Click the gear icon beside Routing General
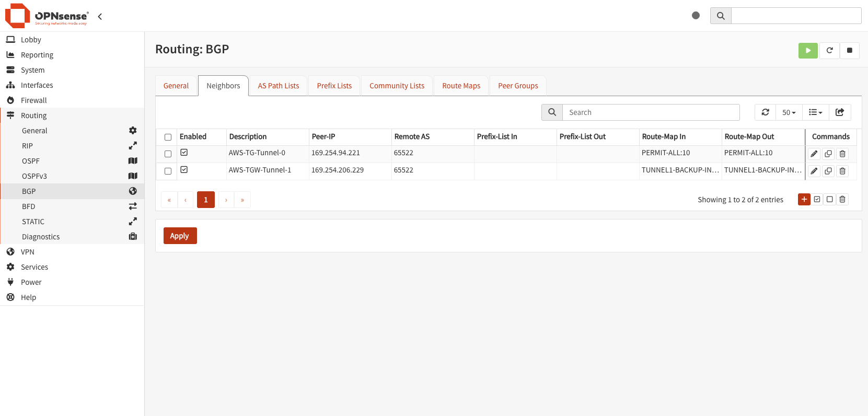Viewport: 868px width, 416px height. pos(133,131)
